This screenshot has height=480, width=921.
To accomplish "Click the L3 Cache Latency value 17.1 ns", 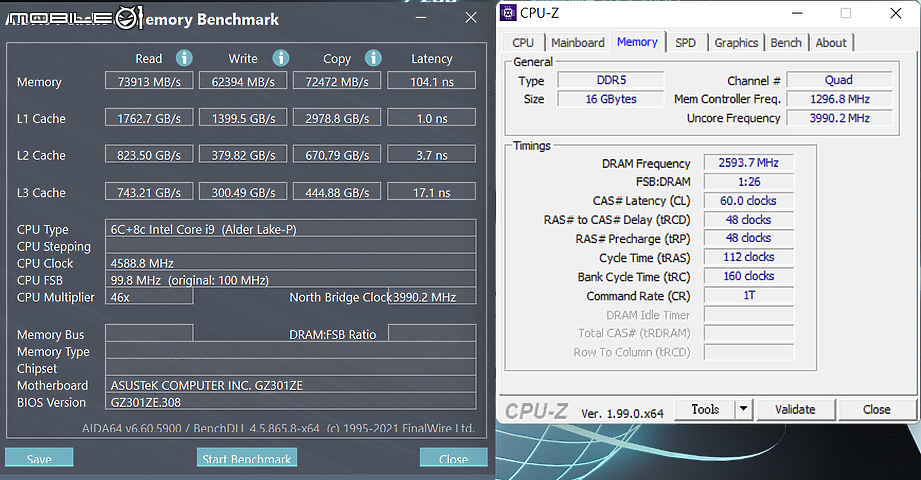I will 432,192.
